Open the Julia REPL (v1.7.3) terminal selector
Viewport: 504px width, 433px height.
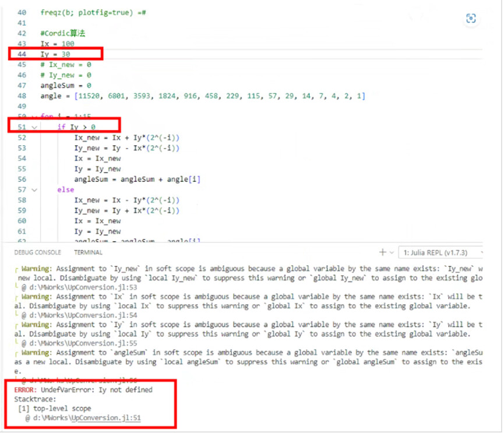(x=440, y=253)
